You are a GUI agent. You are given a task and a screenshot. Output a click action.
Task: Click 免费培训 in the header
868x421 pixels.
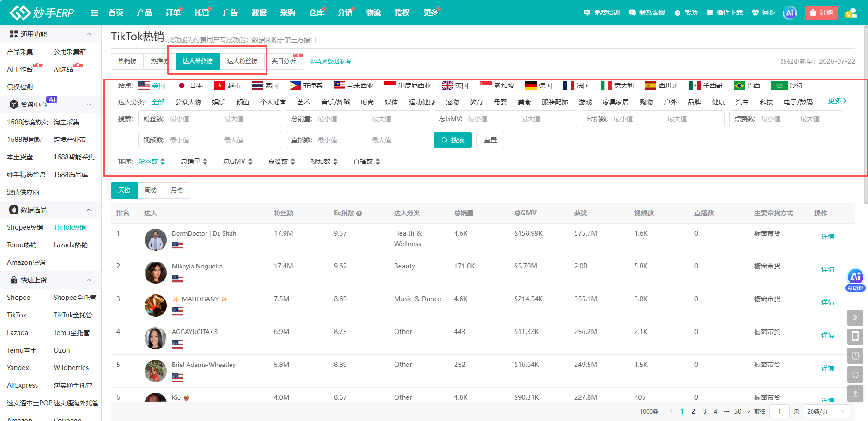(x=602, y=13)
